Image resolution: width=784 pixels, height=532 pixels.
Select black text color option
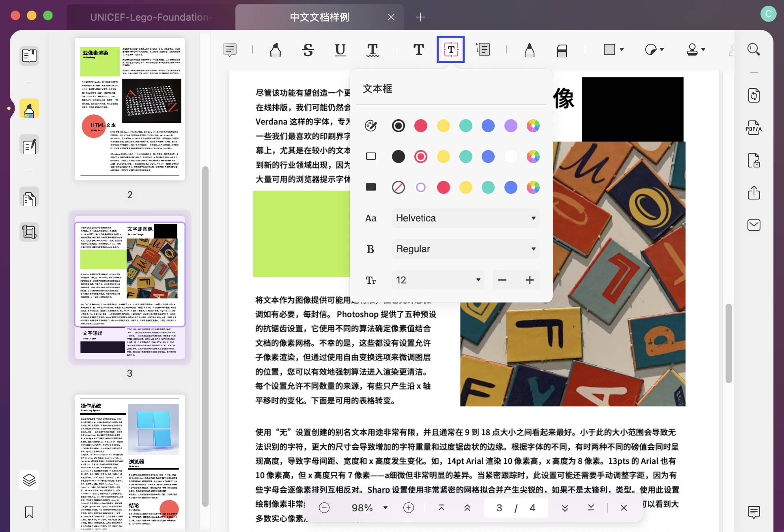tap(398, 126)
